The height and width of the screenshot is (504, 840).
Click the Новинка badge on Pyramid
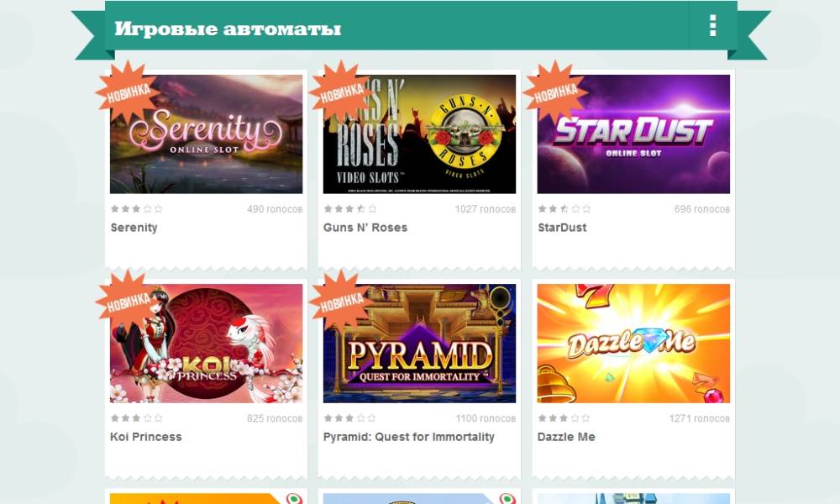point(341,302)
